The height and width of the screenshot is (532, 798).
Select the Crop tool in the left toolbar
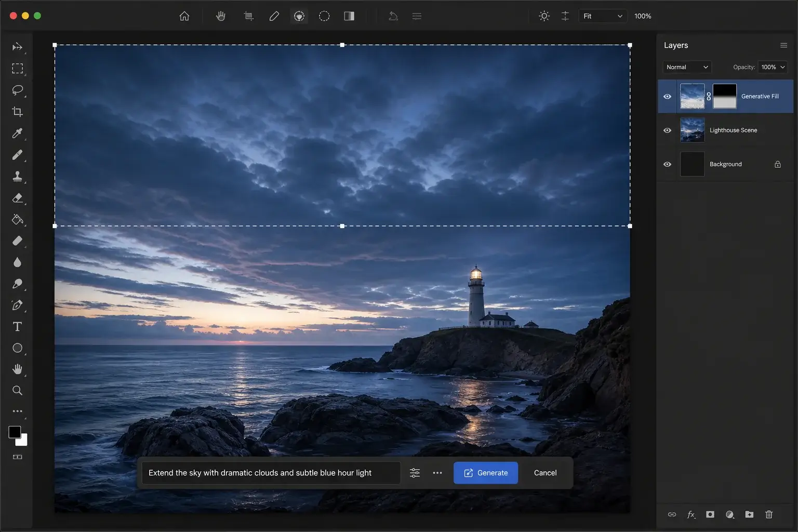18,112
